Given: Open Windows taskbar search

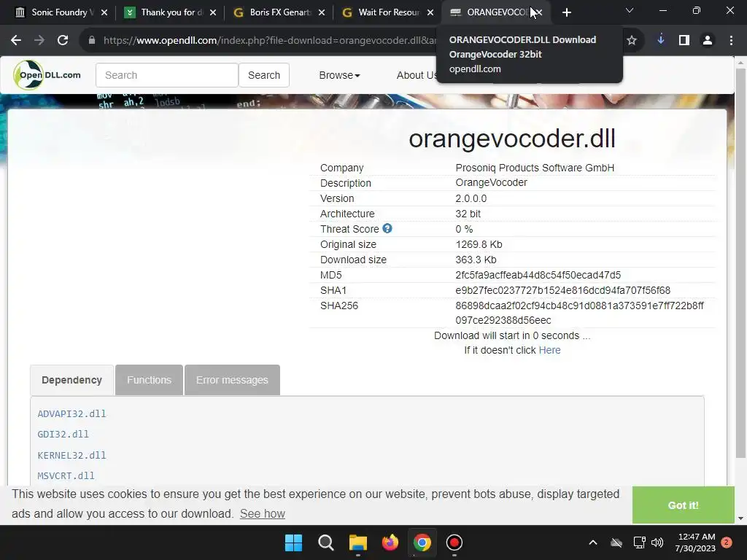Looking at the screenshot, I should point(326,542).
